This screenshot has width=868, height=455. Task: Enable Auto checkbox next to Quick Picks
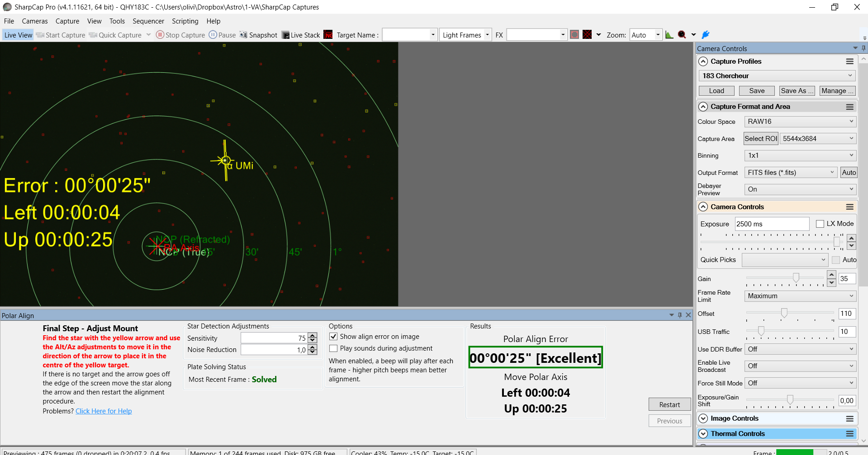pos(836,260)
